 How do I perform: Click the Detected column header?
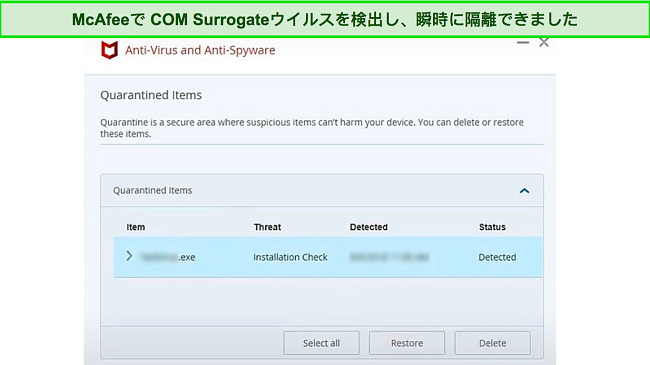369,227
